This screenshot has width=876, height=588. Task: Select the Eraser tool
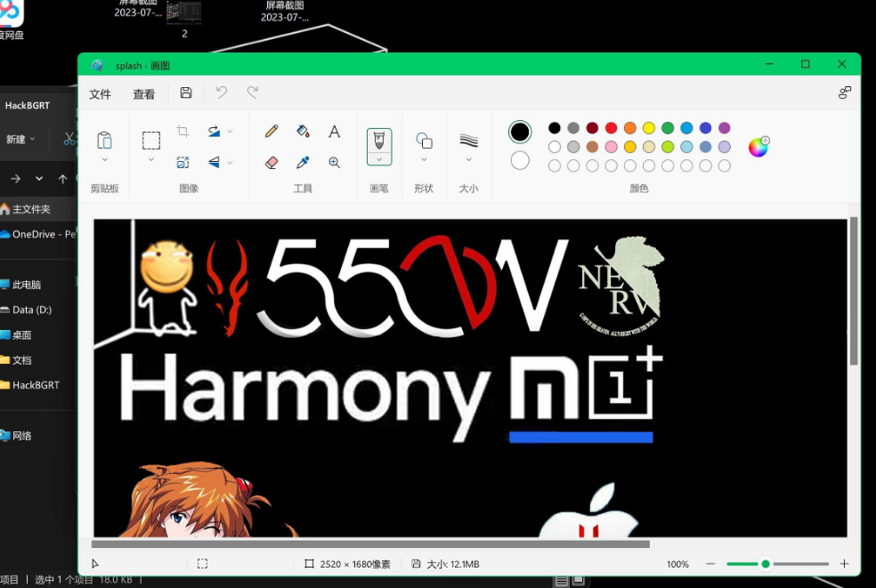click(272, 163)
